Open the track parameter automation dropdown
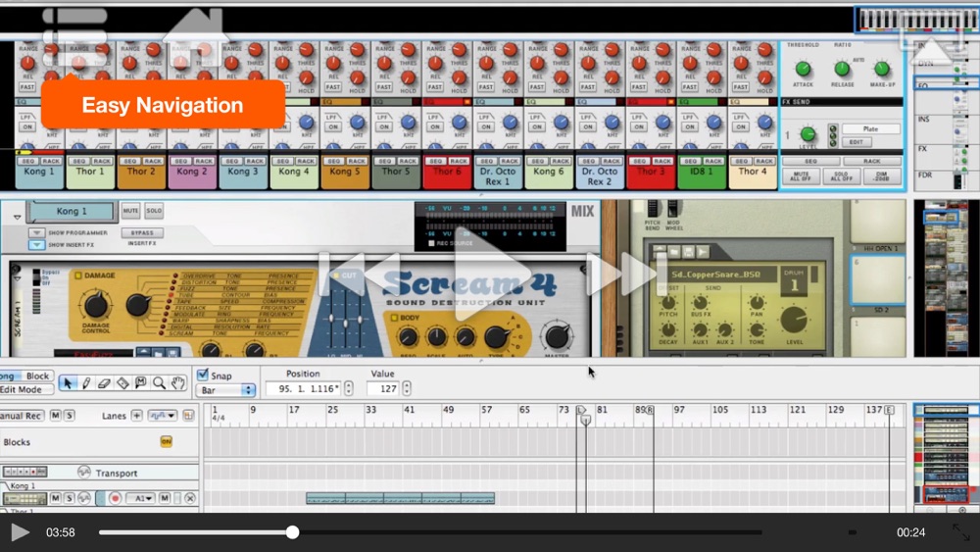 click(163, 415)
